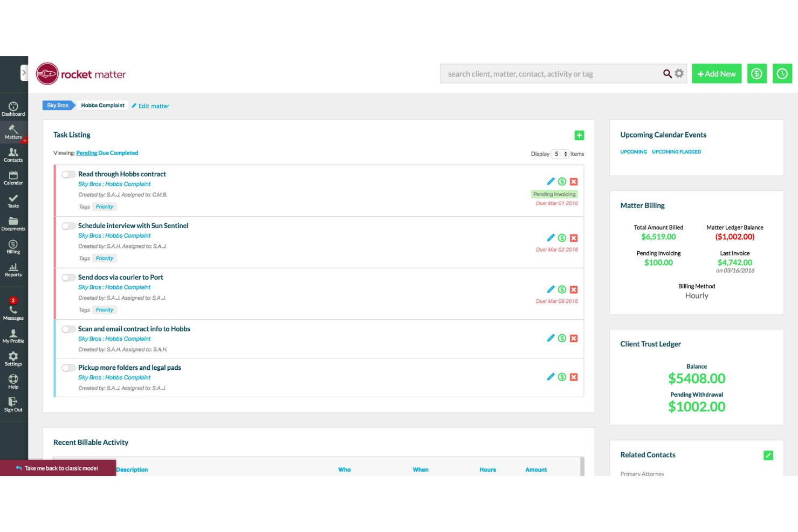Open Messages showing 2 notifications
Image resolution: width=798 pixels, height=532 pixels.
coord(13,308)
